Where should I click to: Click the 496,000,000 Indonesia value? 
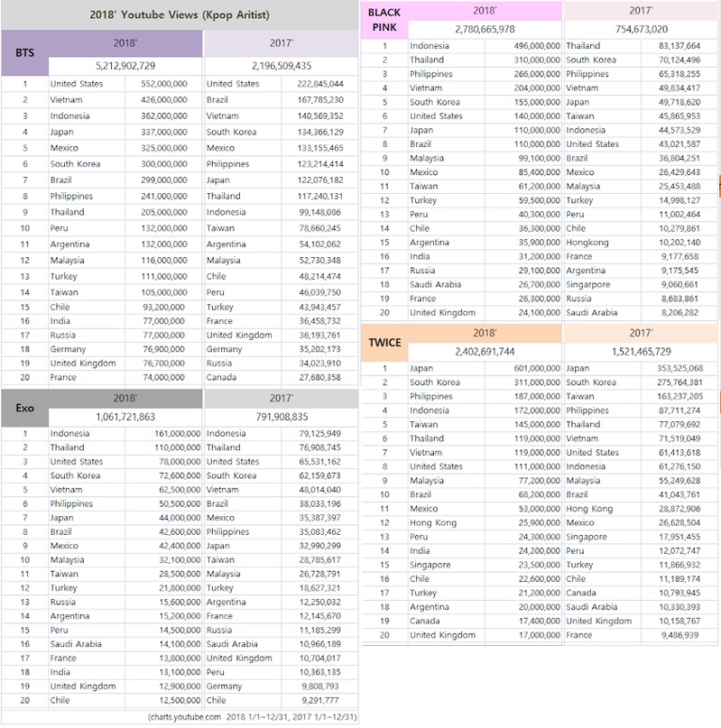click(x=537, y=46)
